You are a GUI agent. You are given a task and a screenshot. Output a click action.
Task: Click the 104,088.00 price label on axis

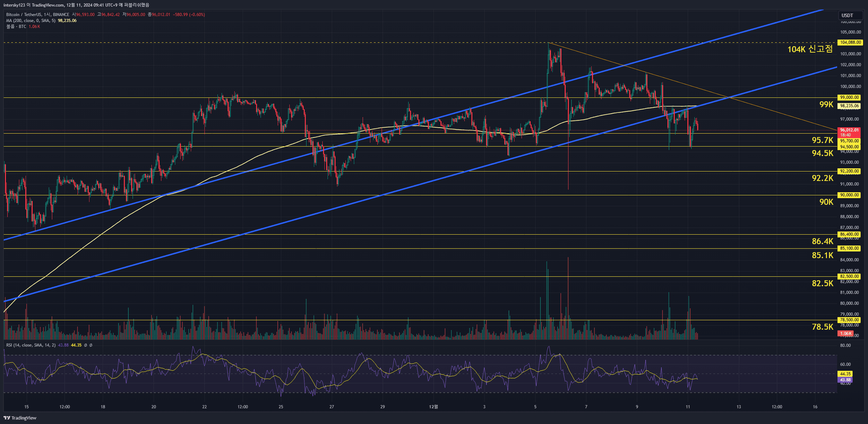pyautogui.click(x=850, y=42)
